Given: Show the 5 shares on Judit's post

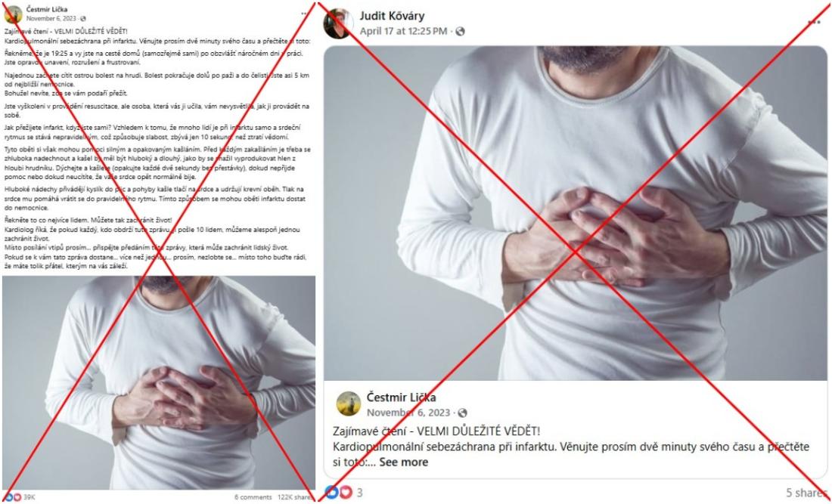Looking at the screenshot, I should 806,493.
